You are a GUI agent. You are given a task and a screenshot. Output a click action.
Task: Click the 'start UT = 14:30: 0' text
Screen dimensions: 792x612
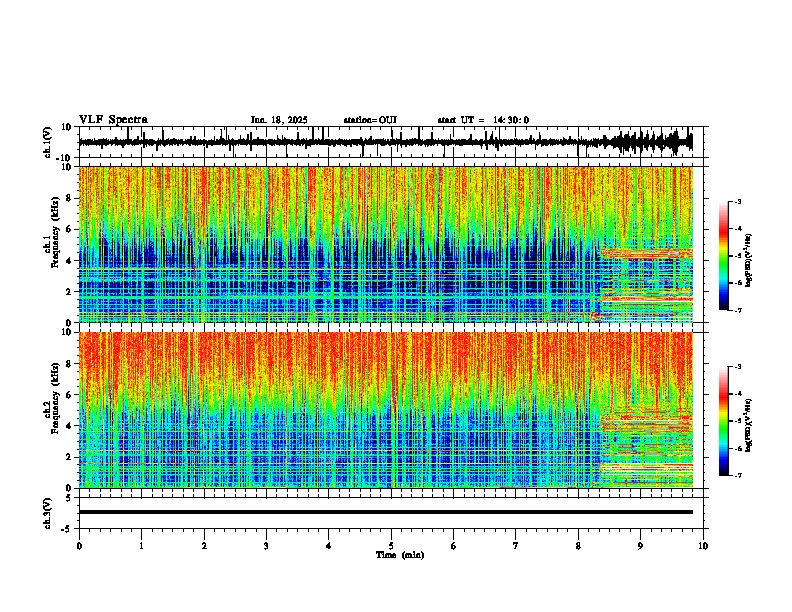click(x=483, y=120)
